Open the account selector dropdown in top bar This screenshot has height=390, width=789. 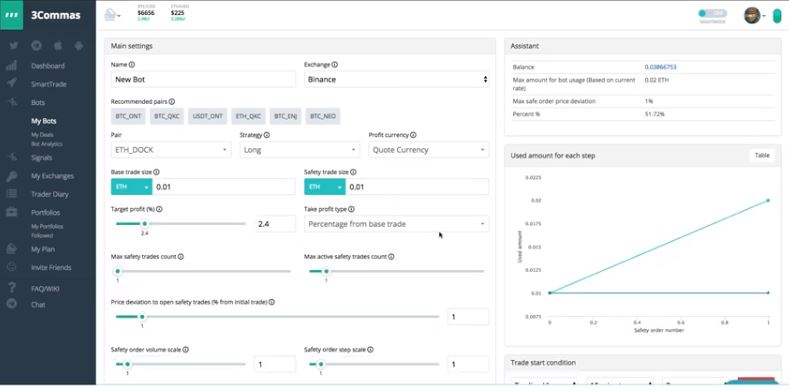click(112, 15)
